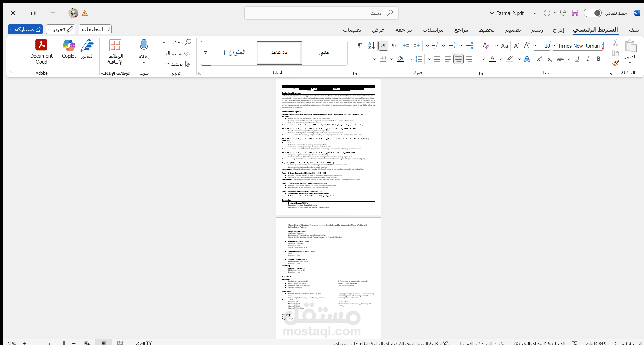
Task: Apply the Heading 1 (العنوان 1) style
Action: [x=234, y=53]
